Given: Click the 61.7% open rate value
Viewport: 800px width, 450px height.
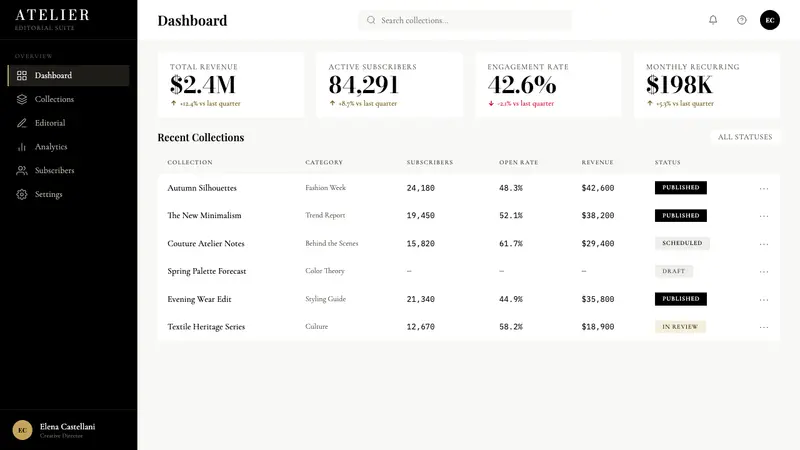Looking at the screenshot, I should pos(511,244).
